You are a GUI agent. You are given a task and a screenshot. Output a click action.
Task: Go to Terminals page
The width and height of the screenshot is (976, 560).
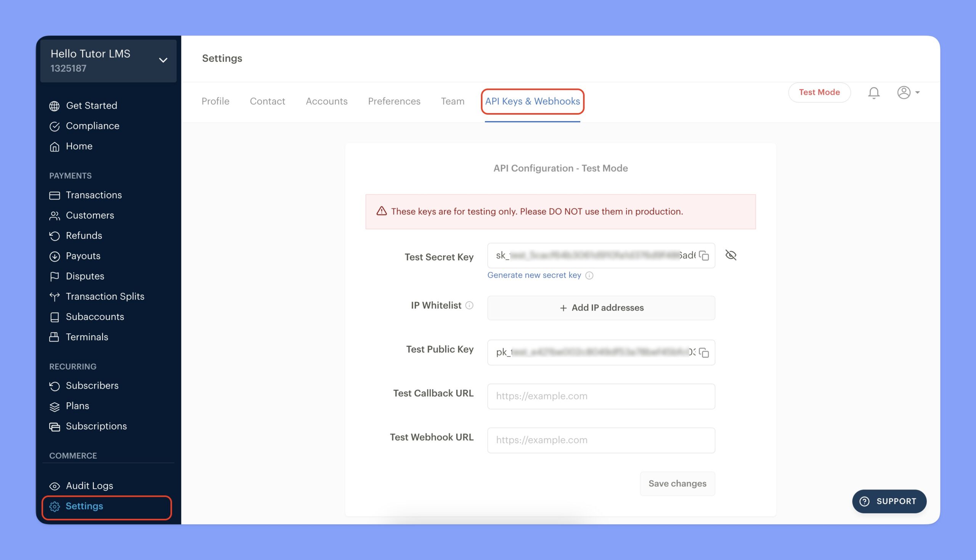click(x=87, y=337)
